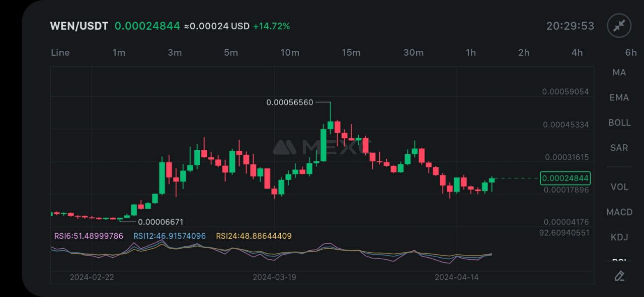The width and height of the screenshot is (644, 297).
Task: Switch to Line chart view
Action: (x=60, y=53)
